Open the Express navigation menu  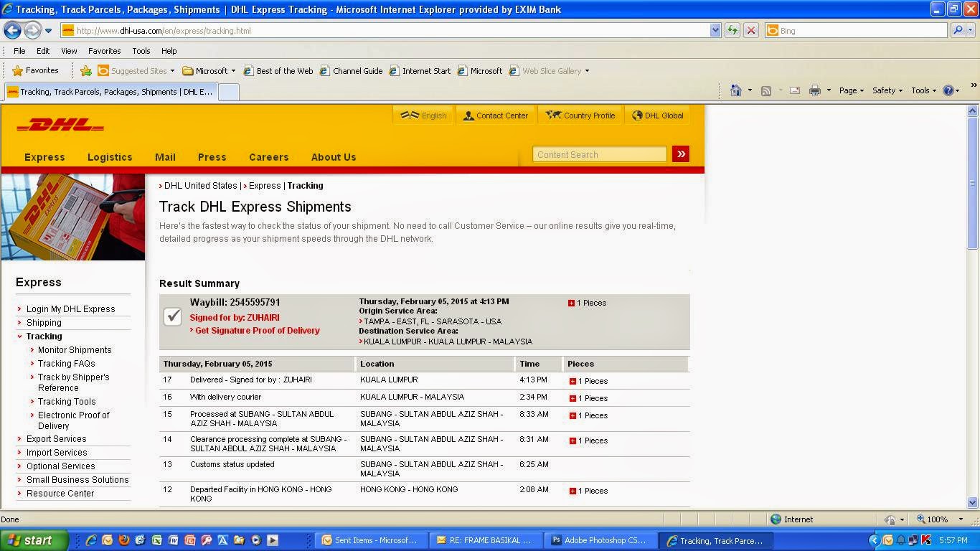click(x=44, y=157)
